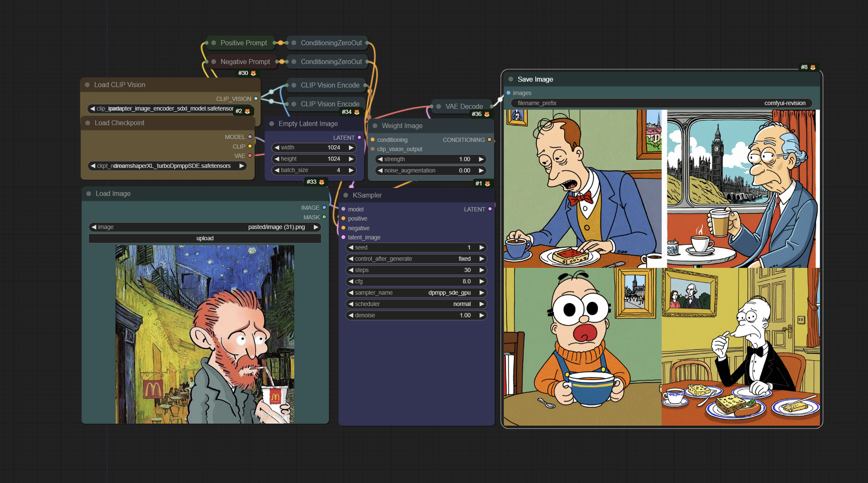Open the bottom-right output image with tuxedo man
Viewport: 868px width, 483px height.
click(x=741, y=347)
